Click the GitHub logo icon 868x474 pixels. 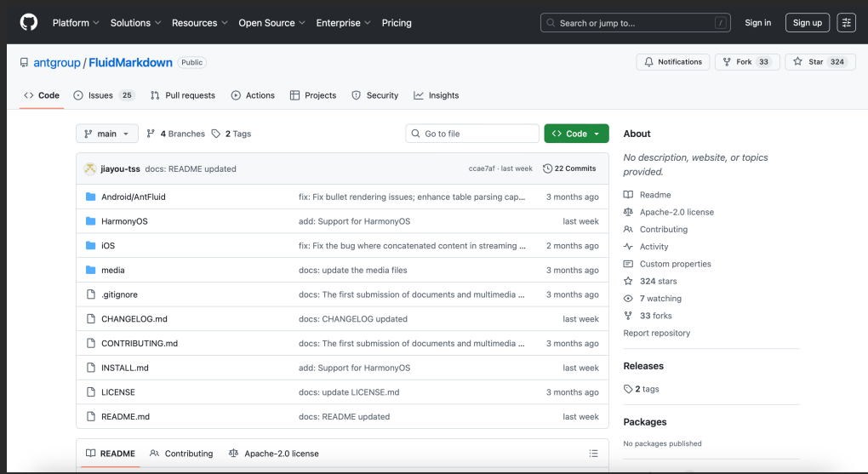29,22
